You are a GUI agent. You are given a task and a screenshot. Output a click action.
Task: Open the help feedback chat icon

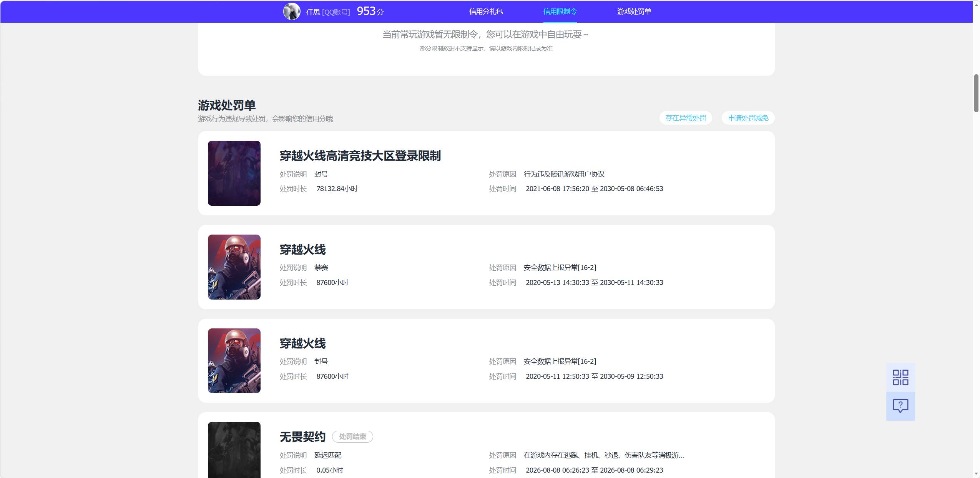click(x=900, y=406)
